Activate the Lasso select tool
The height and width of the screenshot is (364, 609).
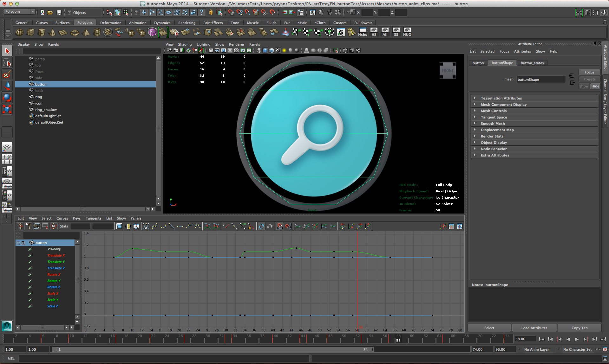coord(7,63)
